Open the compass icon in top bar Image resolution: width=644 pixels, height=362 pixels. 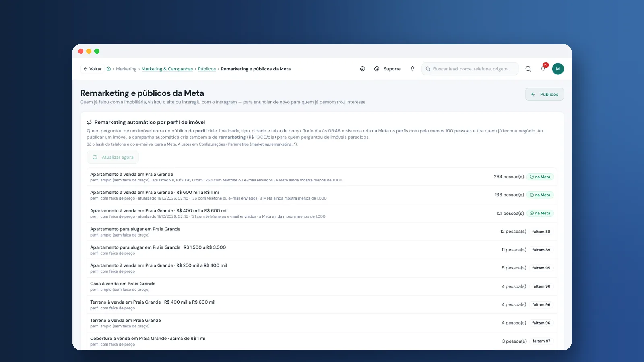click(x=363, y=69)
